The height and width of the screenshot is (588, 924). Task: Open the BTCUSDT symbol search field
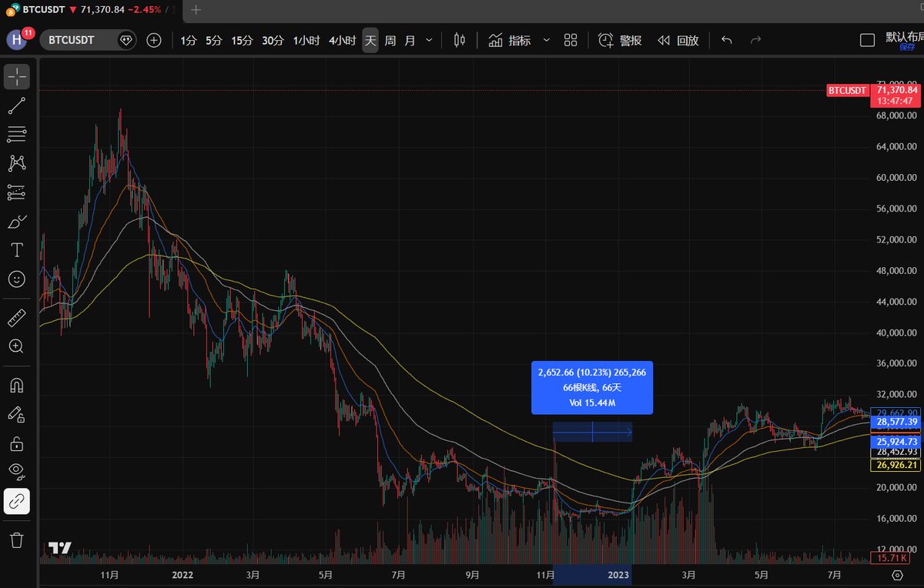click(x=88, y=40)
